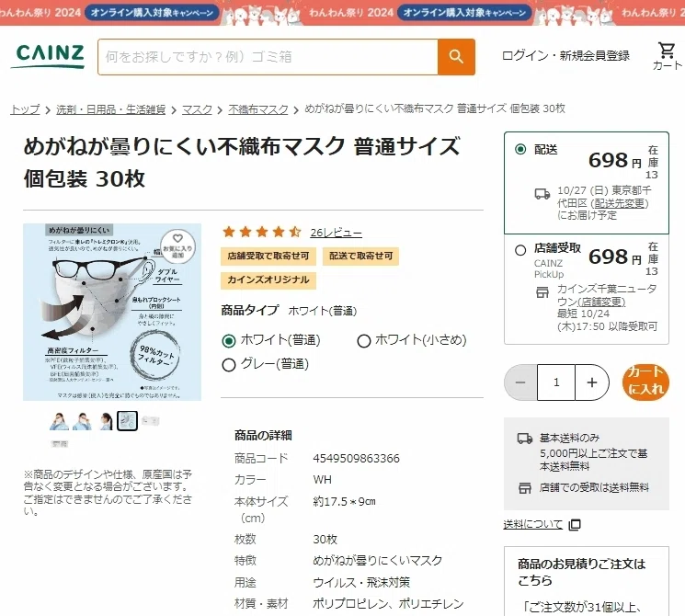
Task: Click the store icon beside カインズ千葉ニュータウン
Action: pos(542,291)
